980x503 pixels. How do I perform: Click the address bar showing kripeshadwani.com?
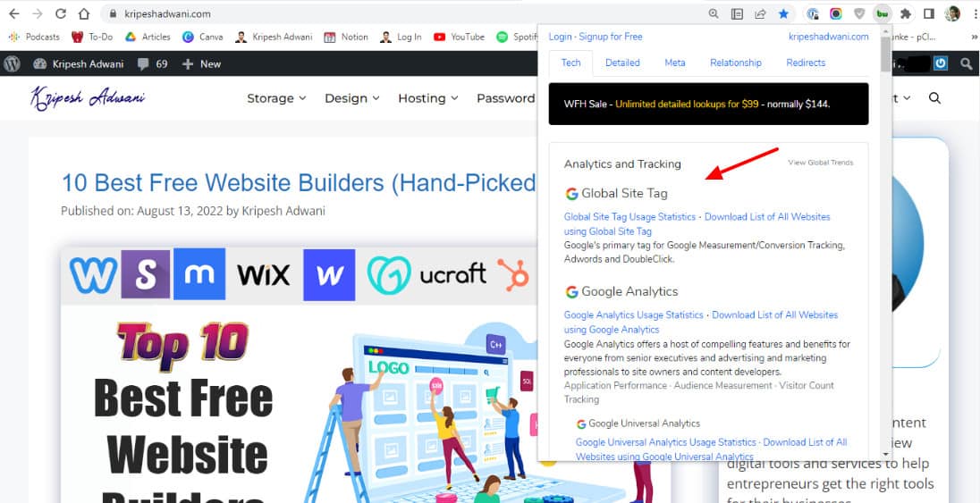(400, 13)
